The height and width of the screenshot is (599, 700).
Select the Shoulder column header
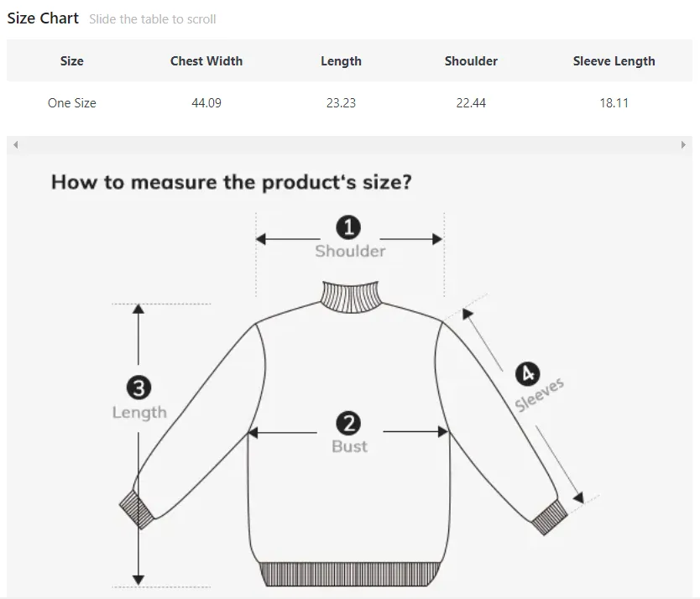coord(471,61)
